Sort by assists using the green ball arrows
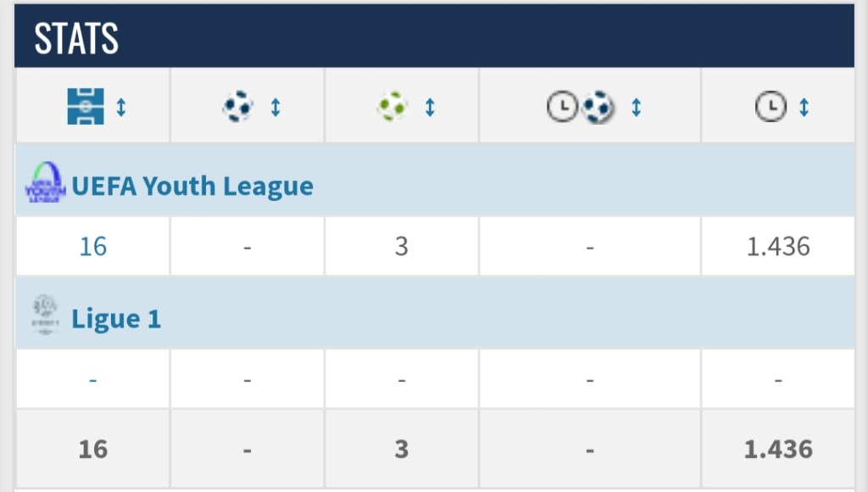868x492 pixels. coord(430,108)
